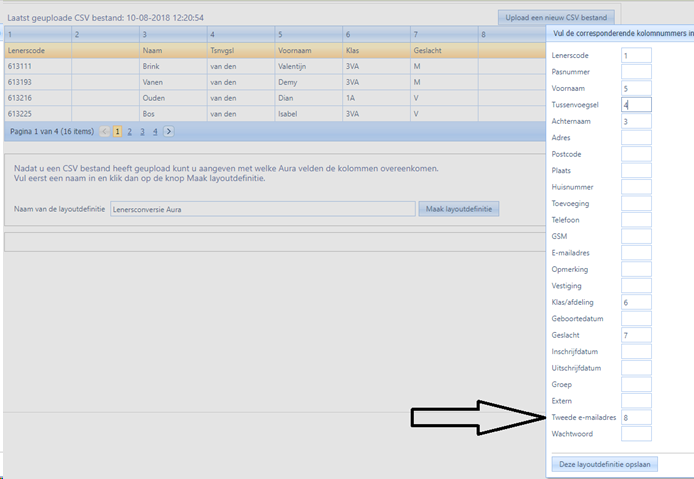Click the Lenerscode column number field
Viewport: 694px width, 479px height.
[x=636, y=56]
